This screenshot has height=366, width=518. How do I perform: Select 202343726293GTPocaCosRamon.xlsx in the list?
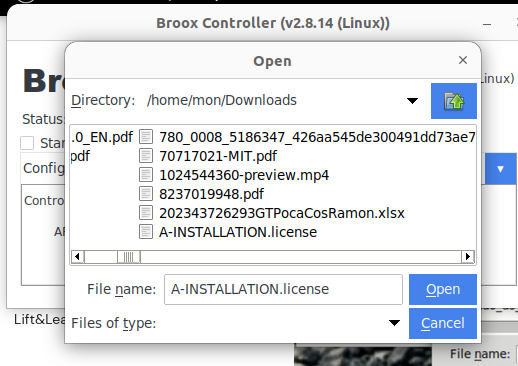[282, 213]
